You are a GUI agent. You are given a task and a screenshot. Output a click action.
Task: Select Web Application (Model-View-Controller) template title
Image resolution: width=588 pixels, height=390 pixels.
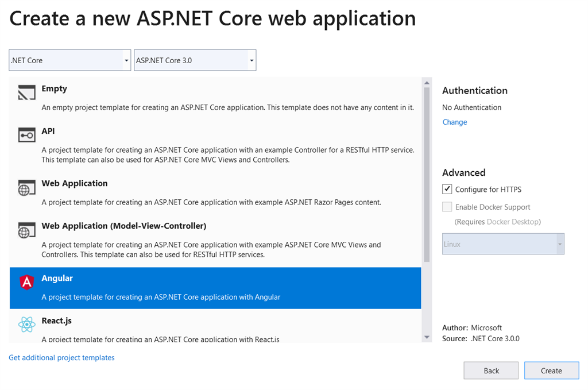[124, 226]
